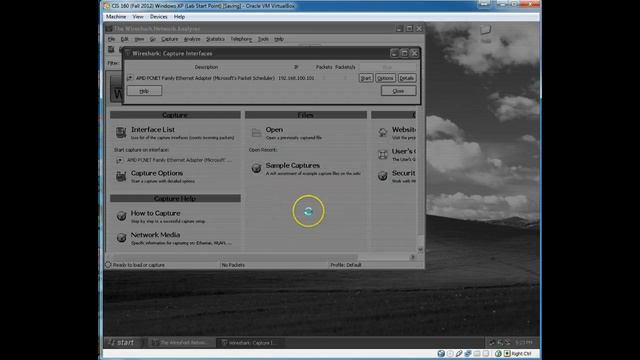The image size is (640, 360).
Task: Switch to the Wireshark: Capture I... taskbar button
Action: [250, 342]
